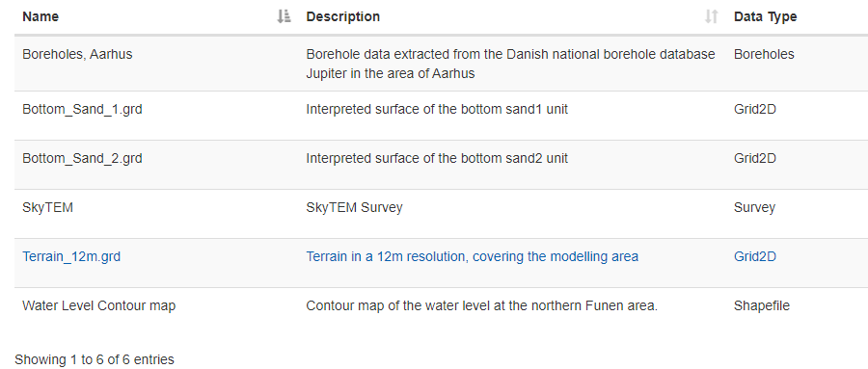This screenshot has height=369, width=868.
Task: Click the terrain 12m resolution description link
Action: pyautogui.click(x=473, y=256)
